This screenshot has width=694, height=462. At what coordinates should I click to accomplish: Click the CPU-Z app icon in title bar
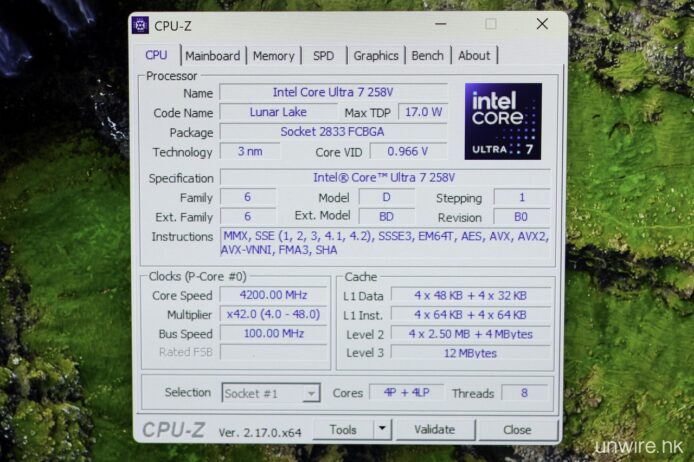pyautogui.click(x=140, y=26)
